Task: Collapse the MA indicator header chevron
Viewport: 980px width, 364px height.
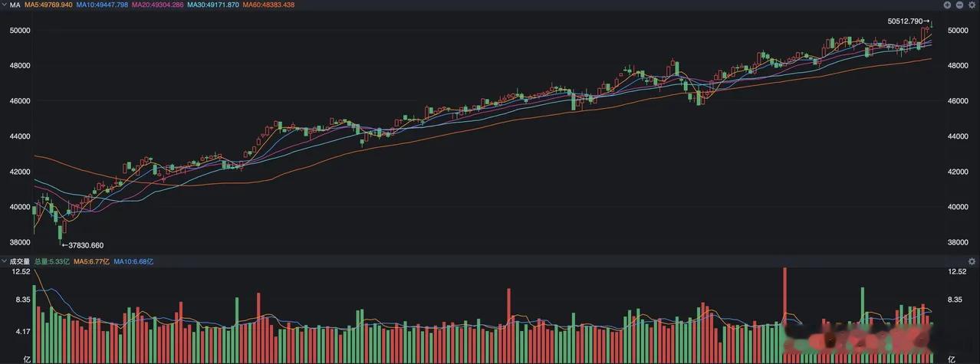Action: pos(4,5)
